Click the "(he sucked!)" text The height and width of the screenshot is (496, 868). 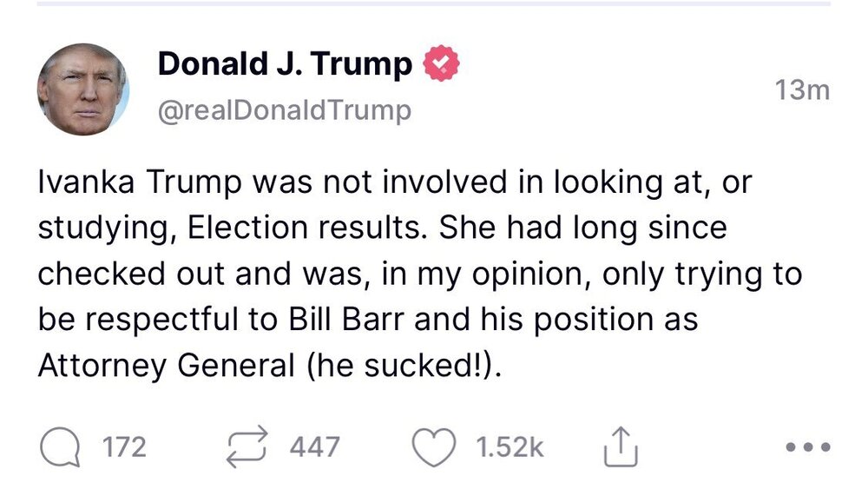click(403, 365)
